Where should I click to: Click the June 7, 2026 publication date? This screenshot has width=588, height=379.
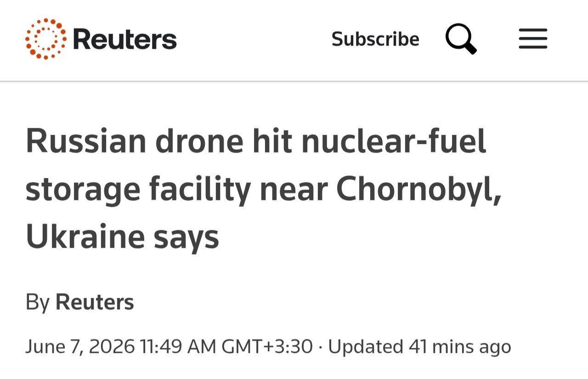[80, 346]
